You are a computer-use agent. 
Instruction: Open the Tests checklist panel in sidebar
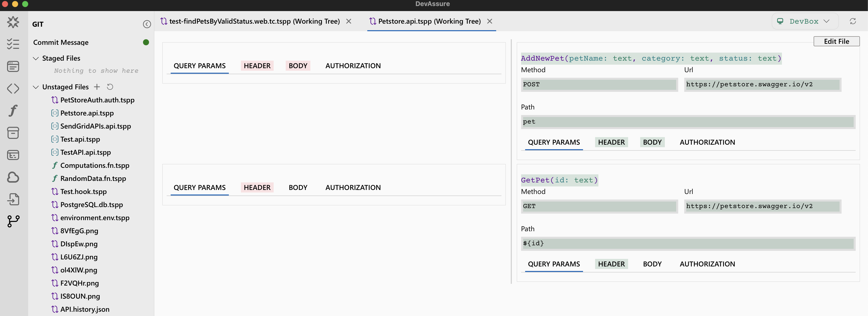[x=13, y=44]
